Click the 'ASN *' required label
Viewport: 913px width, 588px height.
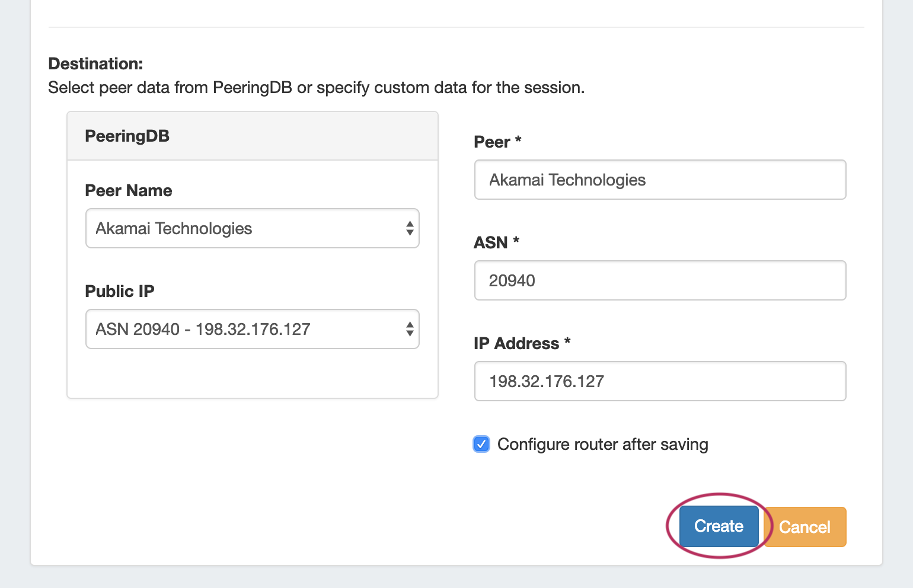tap(496, 243)
